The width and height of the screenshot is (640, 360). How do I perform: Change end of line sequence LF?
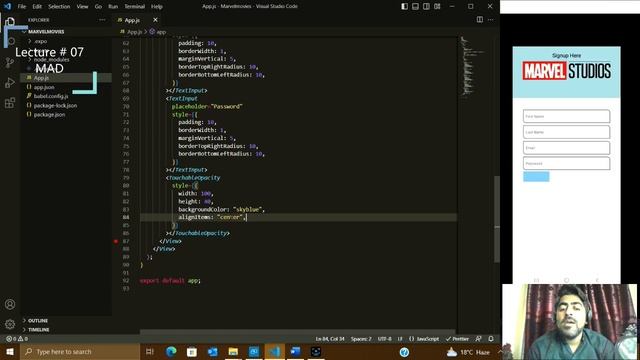tap(400, 339)
